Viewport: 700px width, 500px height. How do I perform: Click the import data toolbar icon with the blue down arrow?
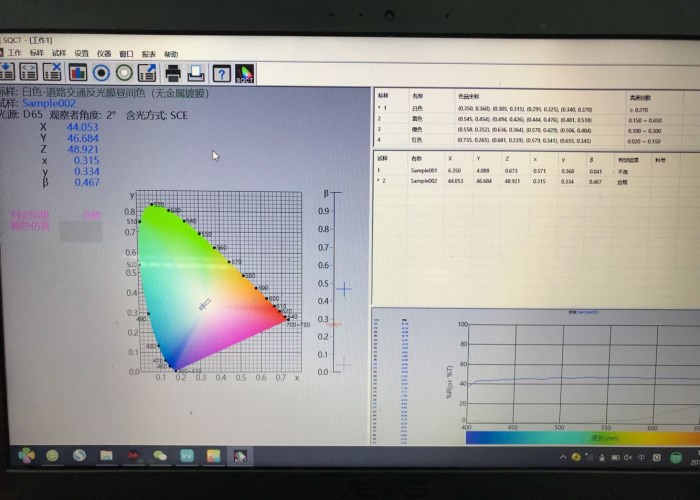tap(7, 72)
